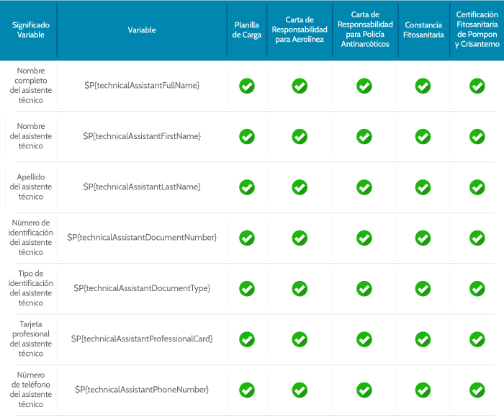
Task: Click 'Tipo de identificación del asistente técnico' cell
Action: pos(31,288)
